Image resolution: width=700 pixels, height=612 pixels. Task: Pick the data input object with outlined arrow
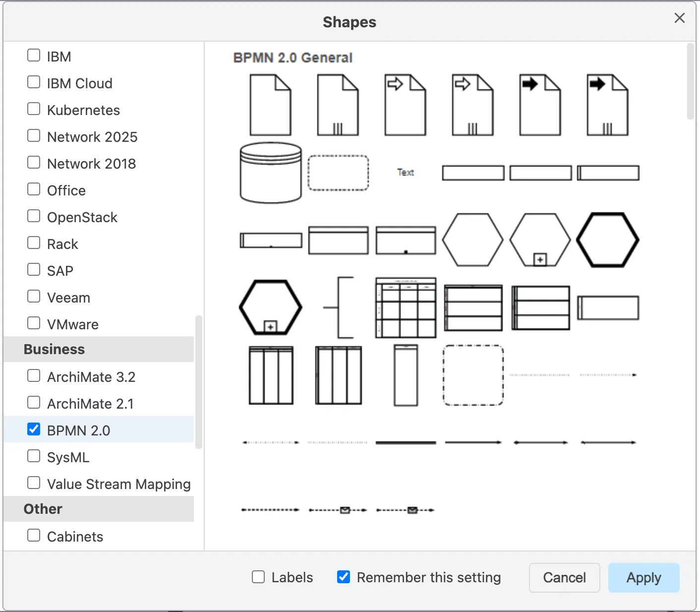(405, 105)
